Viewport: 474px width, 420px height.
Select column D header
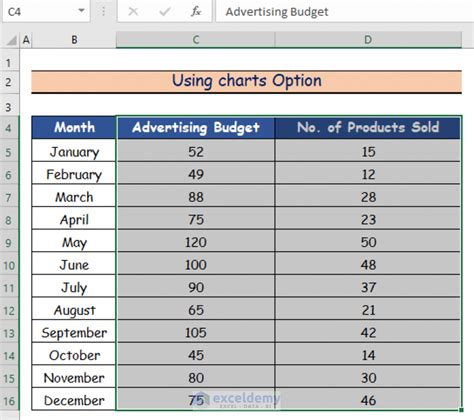click(368, 40)
